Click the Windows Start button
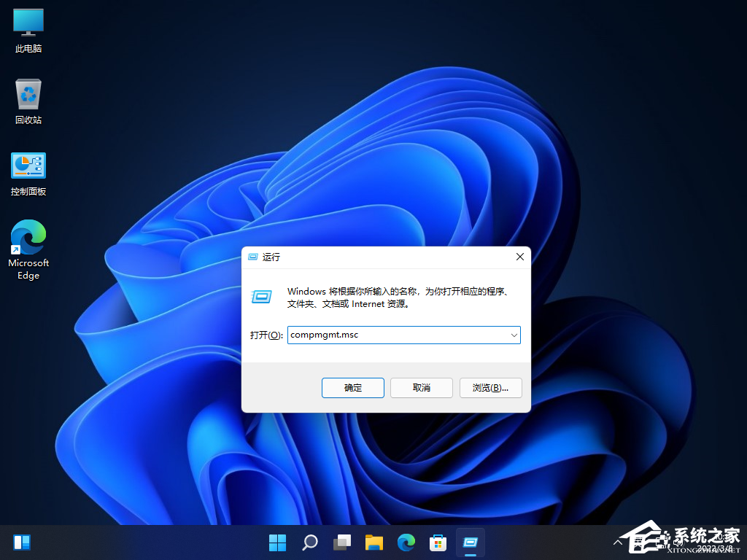 (277, 542)
